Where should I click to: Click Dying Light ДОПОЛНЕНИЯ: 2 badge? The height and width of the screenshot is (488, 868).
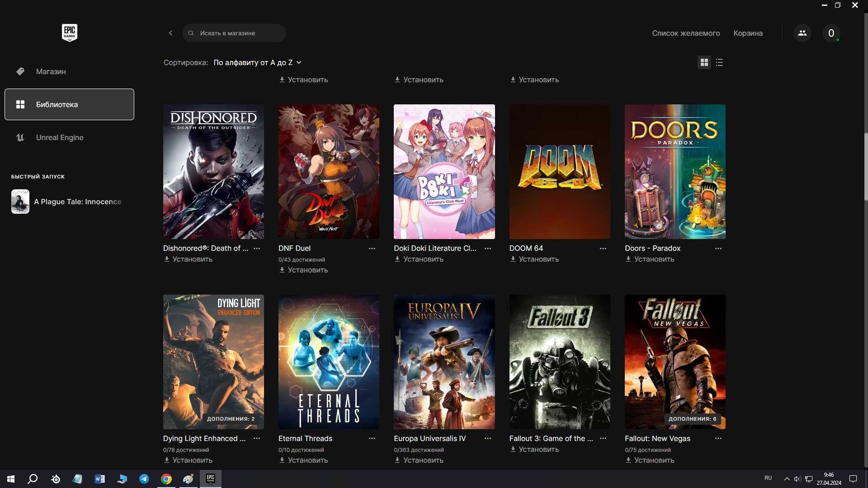pyautogui.click(x=231, y=419)
